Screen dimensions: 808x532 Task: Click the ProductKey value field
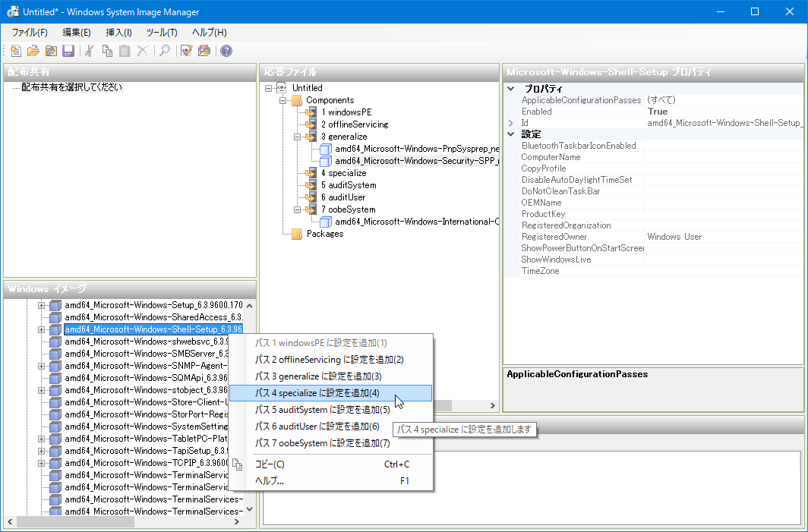[x=724, y=214]
